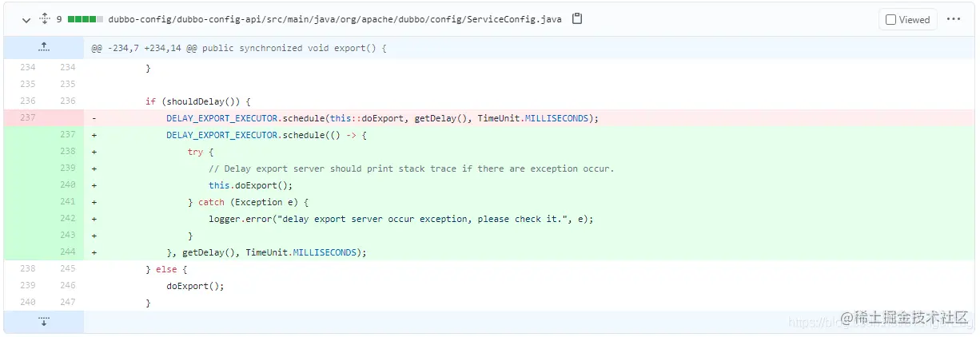Select added line number 237

[x=67, y=135]
